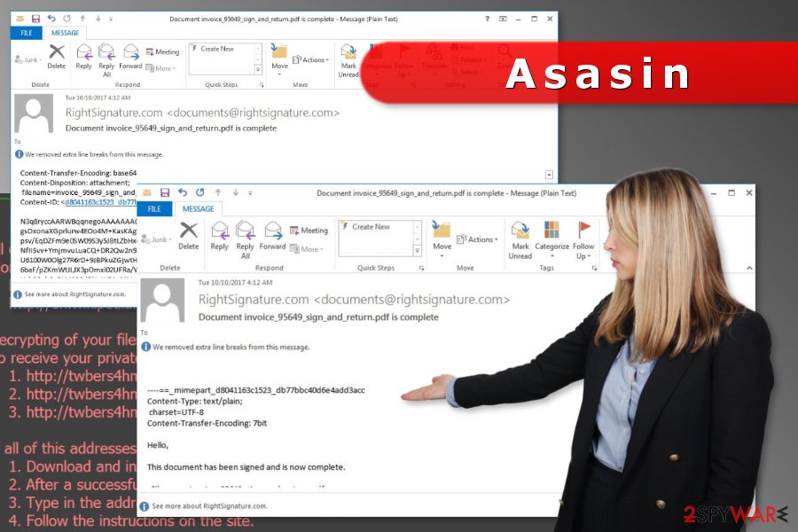Image resolution: width=798 pixels, height=532 pixels.
Task: Open Junk dropdown in front window
Action: coord(156,239)
